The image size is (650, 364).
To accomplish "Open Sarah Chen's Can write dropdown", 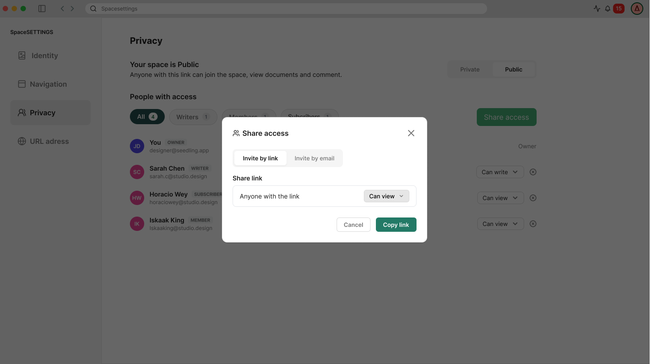I will [x=500, y=172].
